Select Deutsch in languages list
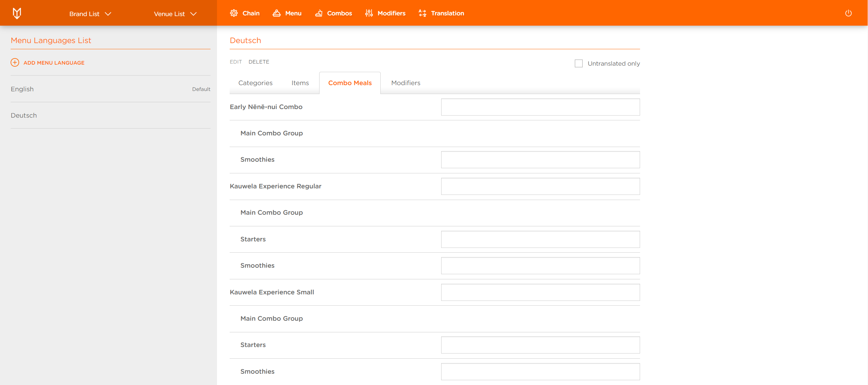This screenshot has height=385, width=868. 110,115
